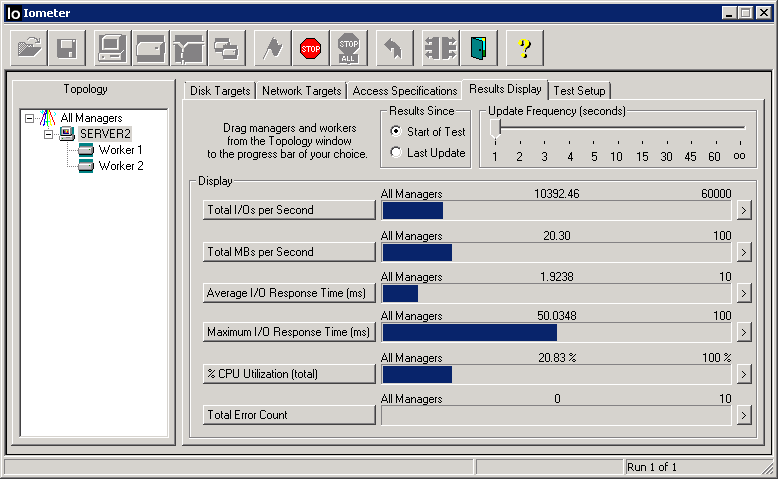
Task: Click the Save test configuration disk icon
Action: [x=67, y=47]
